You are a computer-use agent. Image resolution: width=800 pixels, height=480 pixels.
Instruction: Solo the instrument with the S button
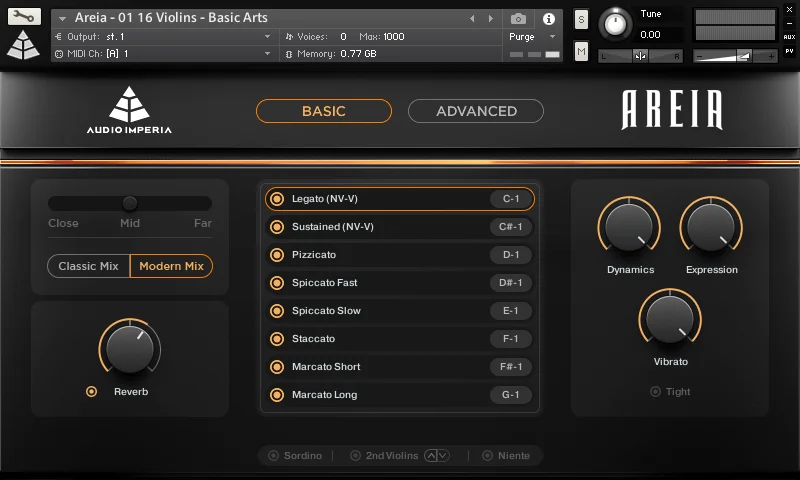click(x=581, y=21)
